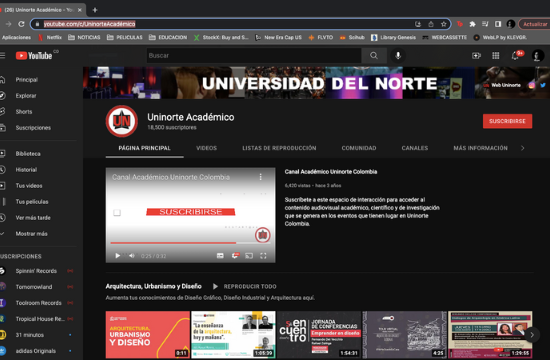Screen dimensions: 550x360
Task: Open the banner Twitter link
Action: (543, 85)
